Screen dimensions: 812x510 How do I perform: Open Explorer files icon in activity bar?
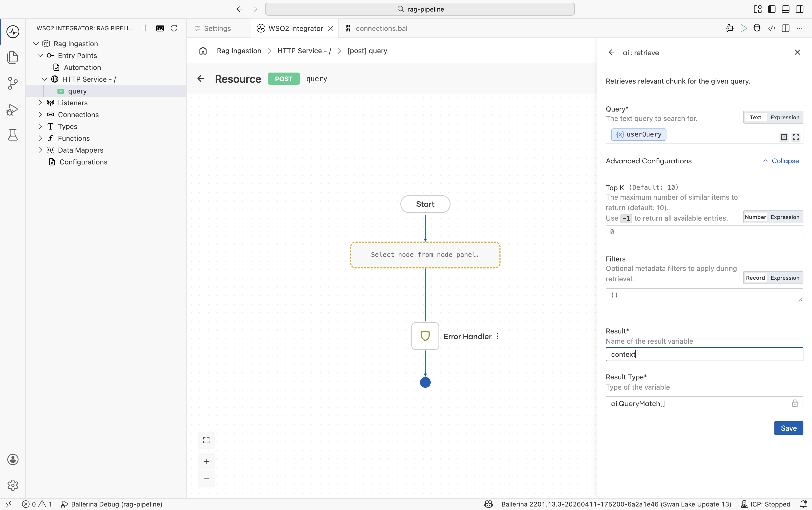(x=13, y=57)
